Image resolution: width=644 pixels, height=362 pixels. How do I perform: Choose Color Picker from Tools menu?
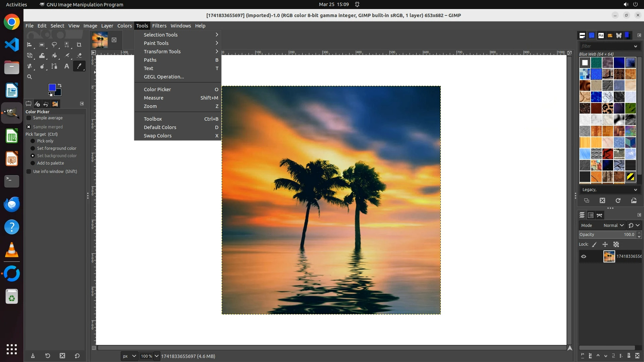(157, 89)
